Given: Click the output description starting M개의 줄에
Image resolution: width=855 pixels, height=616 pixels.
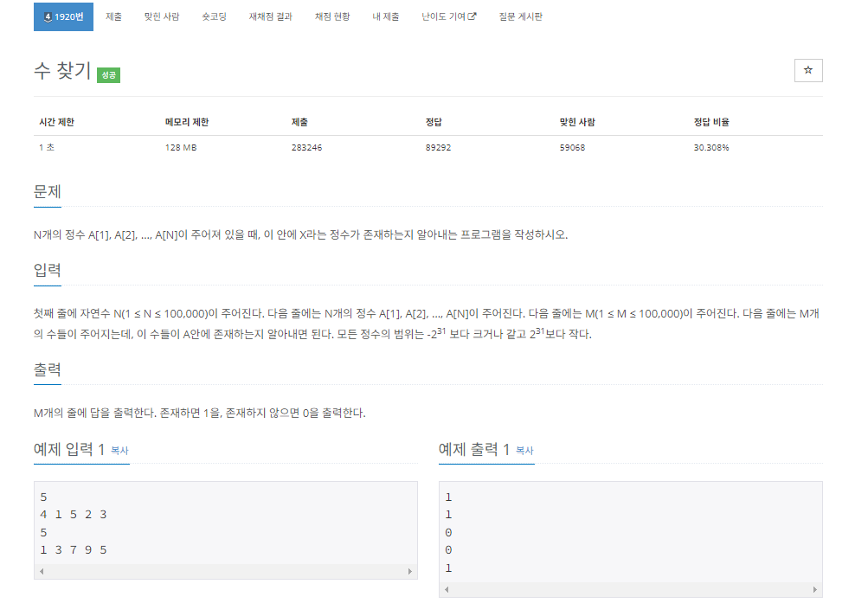Looking at the screenshot, I should (200, 414).
